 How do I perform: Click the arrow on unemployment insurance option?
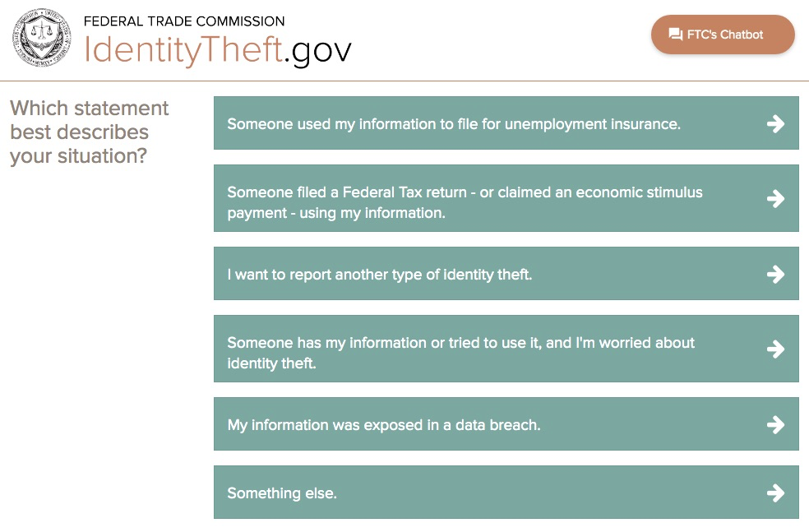[x=775, y=123]
